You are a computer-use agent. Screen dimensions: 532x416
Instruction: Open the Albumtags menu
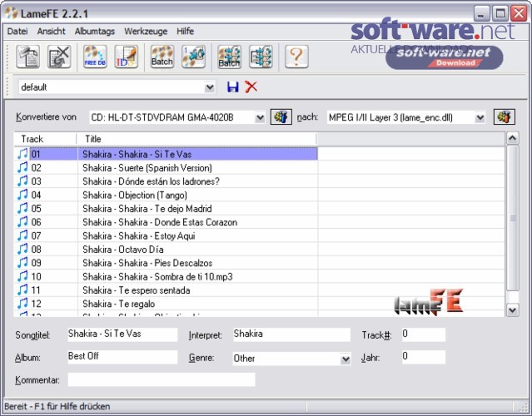[x=95, y=31]
